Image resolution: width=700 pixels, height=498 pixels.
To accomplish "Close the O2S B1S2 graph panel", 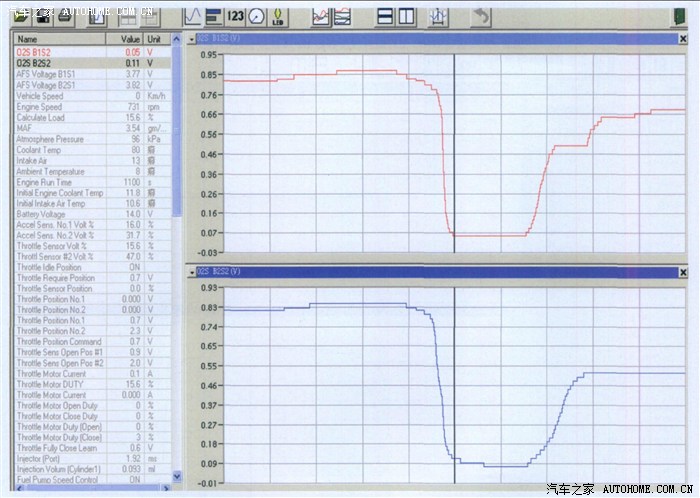I will [683, 39].
